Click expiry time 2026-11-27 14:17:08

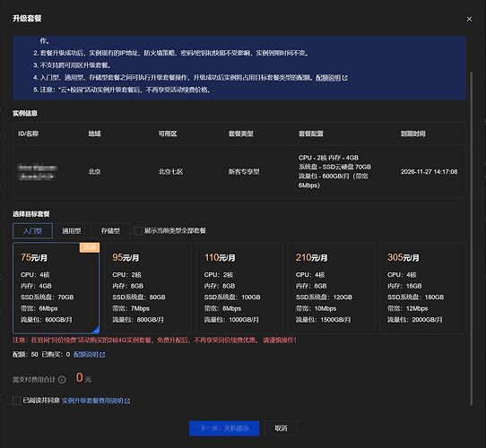(429, 172)
